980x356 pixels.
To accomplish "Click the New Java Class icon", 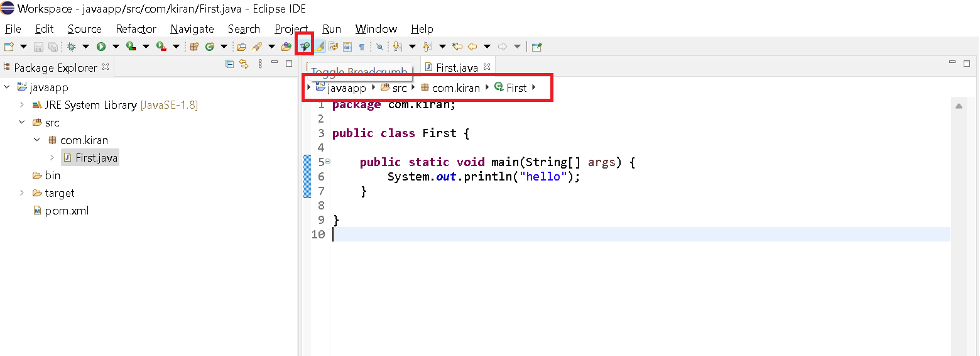I will (x=209, y=47).
